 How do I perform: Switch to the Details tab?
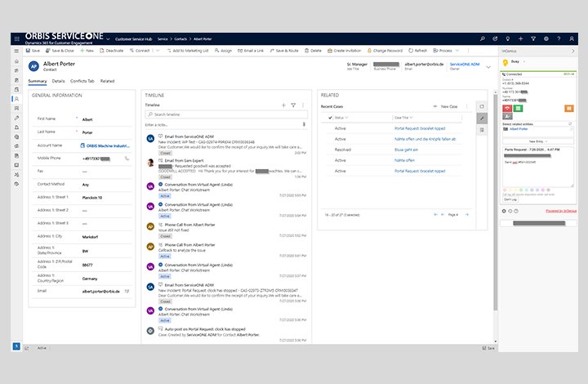point(58,81)
